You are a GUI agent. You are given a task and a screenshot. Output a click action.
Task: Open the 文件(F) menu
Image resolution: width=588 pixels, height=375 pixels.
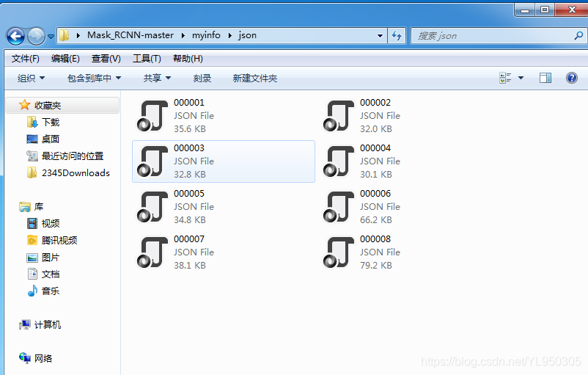tap(25, 59)
